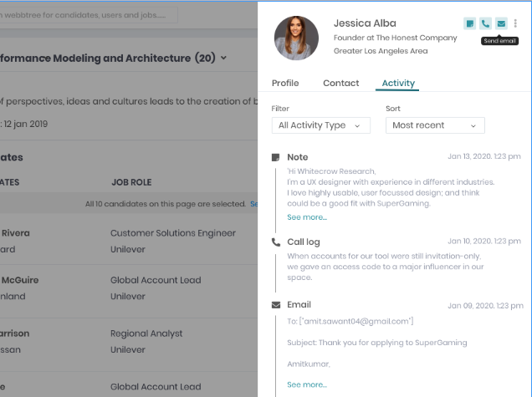Click See more under the Note
Image resolution: width=532 pixels, height=397 pixels.
[307, 217]
